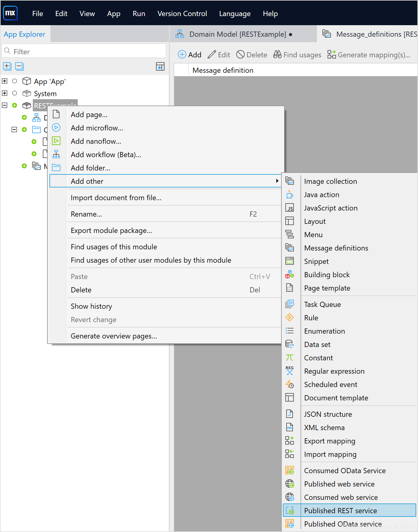
Task: Open the Add other submenu arrow
Action: coord(277,181)
